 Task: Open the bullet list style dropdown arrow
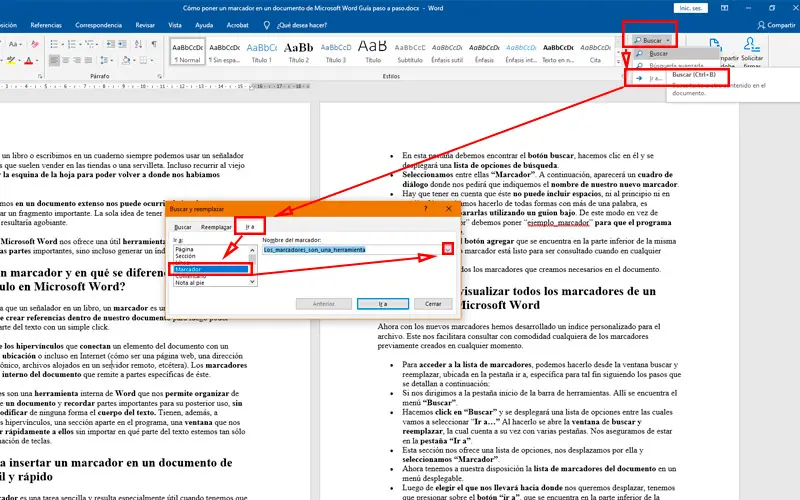[x=61, y=44]
